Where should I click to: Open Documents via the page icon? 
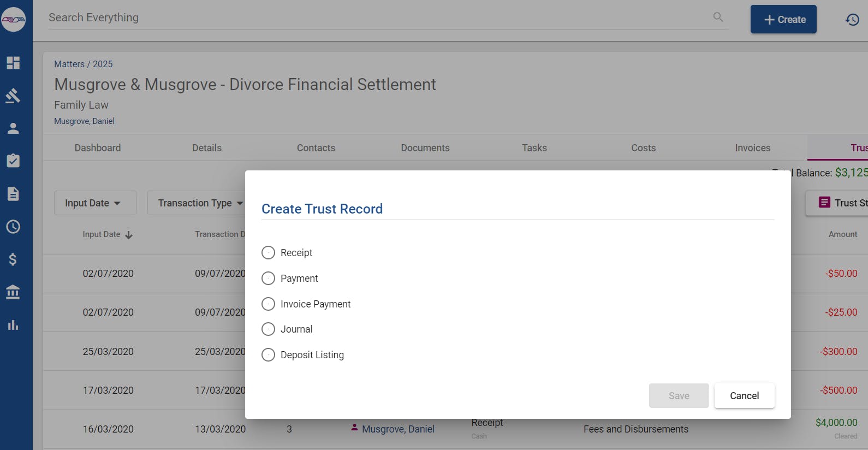(13, 194)
